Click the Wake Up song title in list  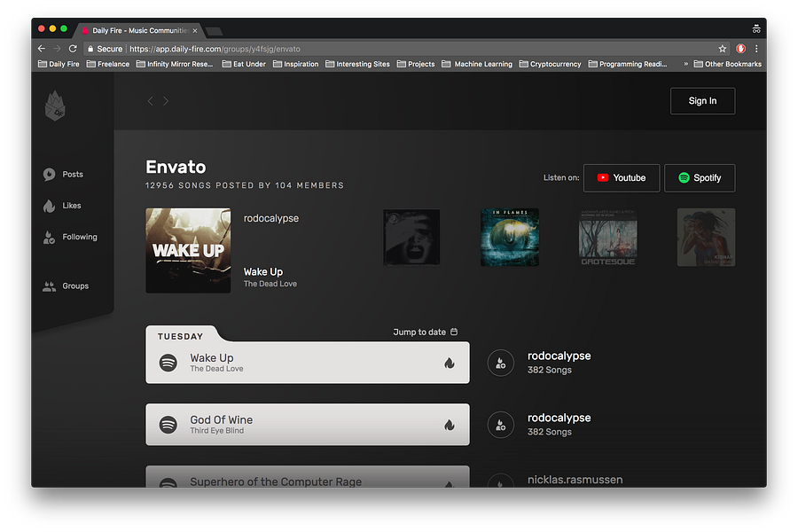coord(212,358)
